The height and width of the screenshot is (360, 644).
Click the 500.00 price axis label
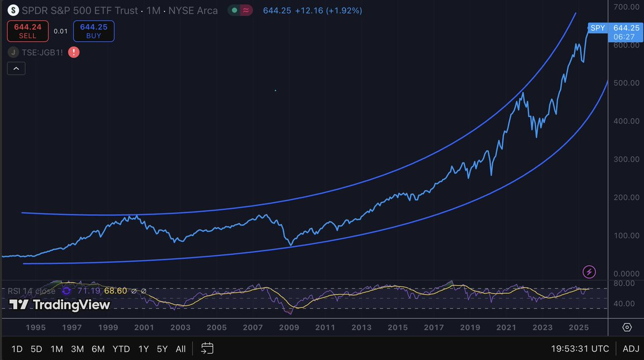click(x=626, y=83)
